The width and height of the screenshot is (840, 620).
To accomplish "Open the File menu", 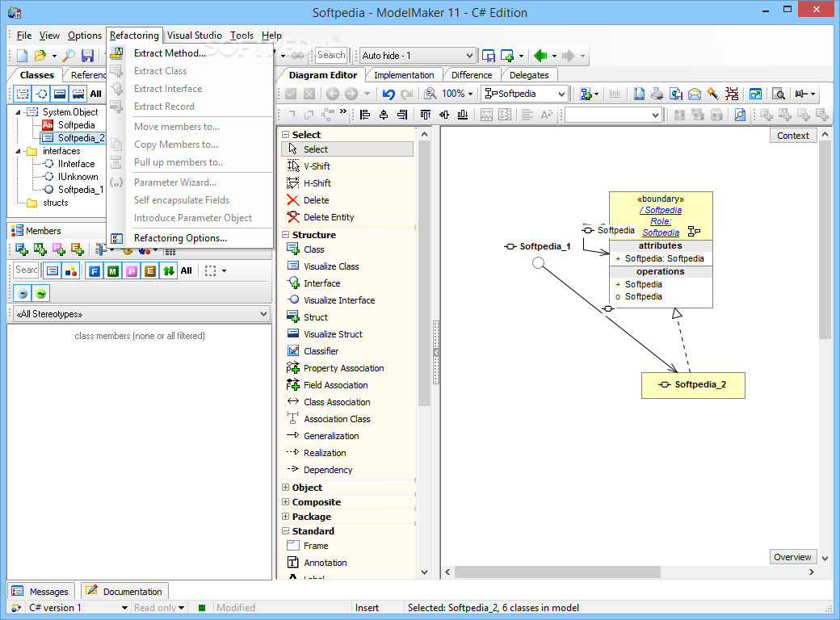I will (24, 36).
